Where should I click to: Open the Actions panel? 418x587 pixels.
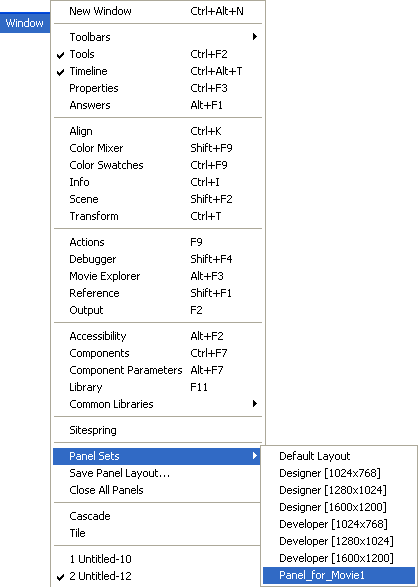157,242
